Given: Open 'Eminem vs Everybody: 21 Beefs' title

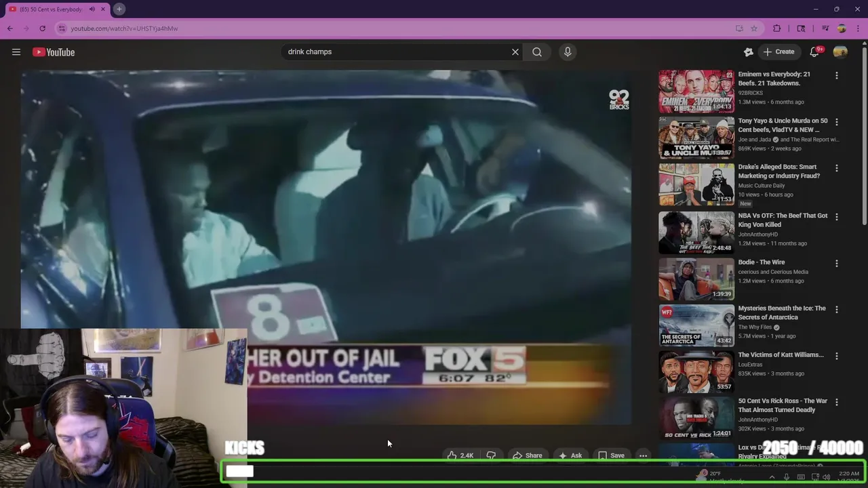Looking at the screenshot, I should (x=774, y=79).
